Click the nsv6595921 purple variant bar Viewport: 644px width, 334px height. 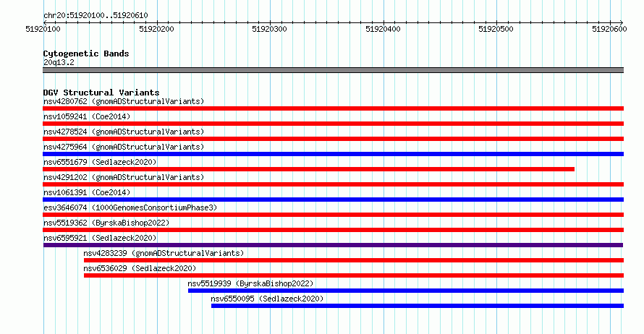333,245
